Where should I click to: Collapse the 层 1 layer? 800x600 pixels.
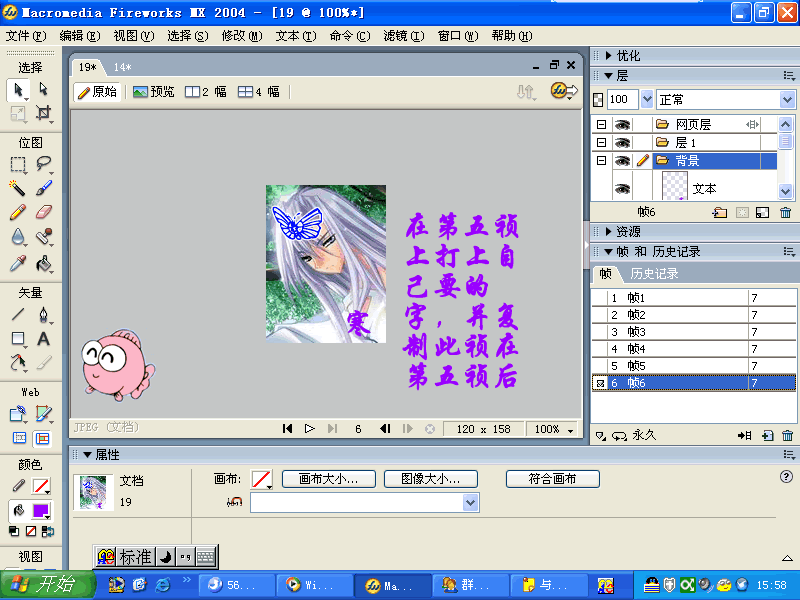[602, 142]
